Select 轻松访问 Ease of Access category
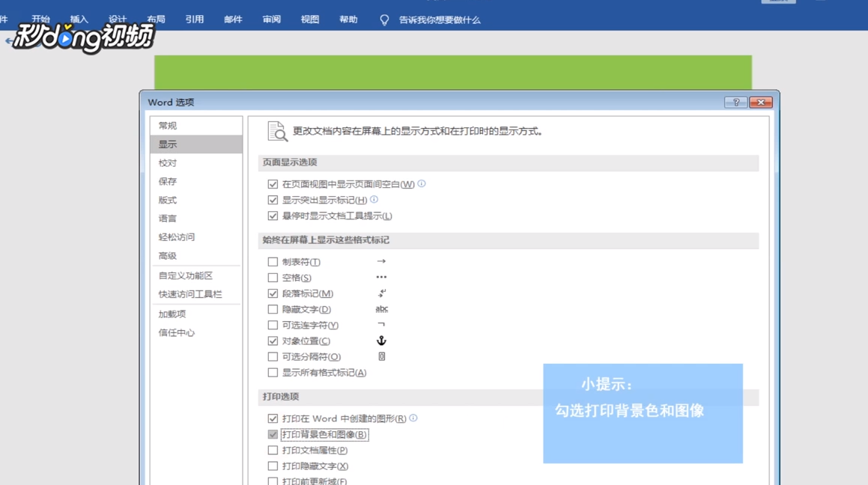 pyautogui.click(x=196, y=237)
